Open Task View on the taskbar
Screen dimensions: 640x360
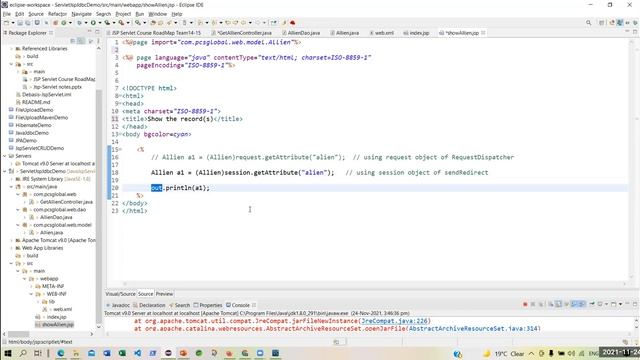click(x=38, y=353)
